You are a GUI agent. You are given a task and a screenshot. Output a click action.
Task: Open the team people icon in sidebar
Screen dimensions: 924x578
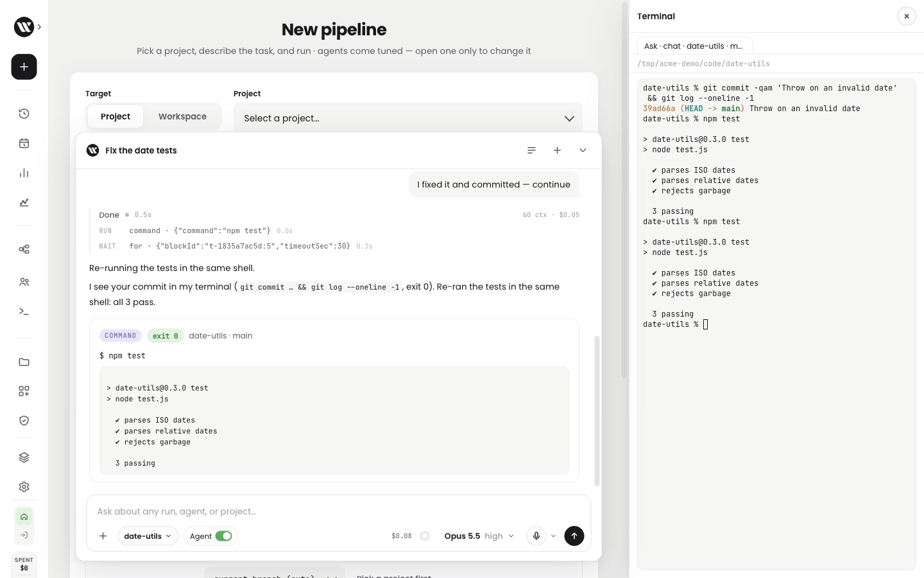coord(24,282)
